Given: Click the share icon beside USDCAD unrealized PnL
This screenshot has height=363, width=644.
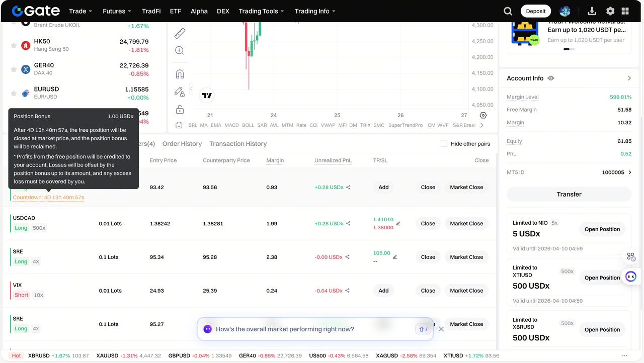Looking at the screenshot, I should [348, 224].
